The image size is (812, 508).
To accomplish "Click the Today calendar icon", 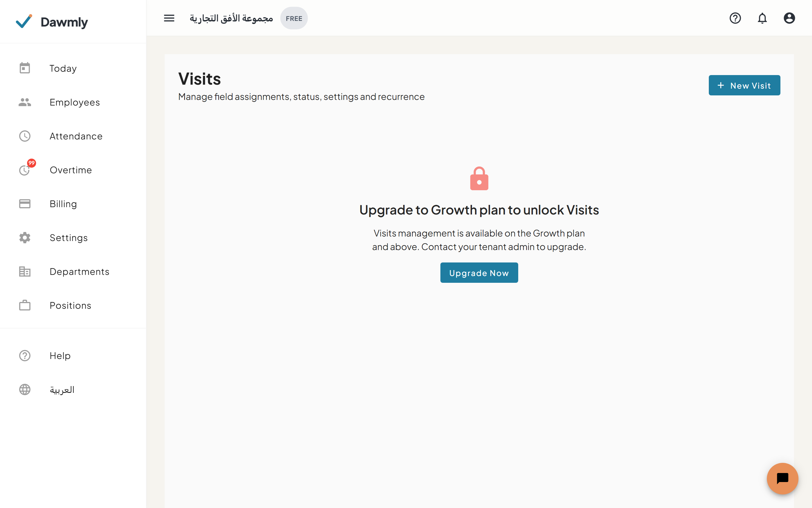I will tap(25, 68).
